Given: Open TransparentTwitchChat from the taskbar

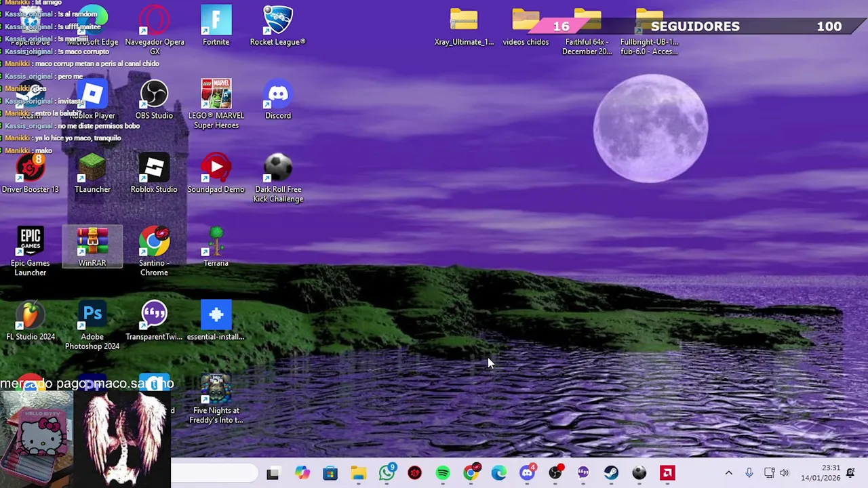Looking at the screenshot, I should pyautogui.click(x=583, y=473).
